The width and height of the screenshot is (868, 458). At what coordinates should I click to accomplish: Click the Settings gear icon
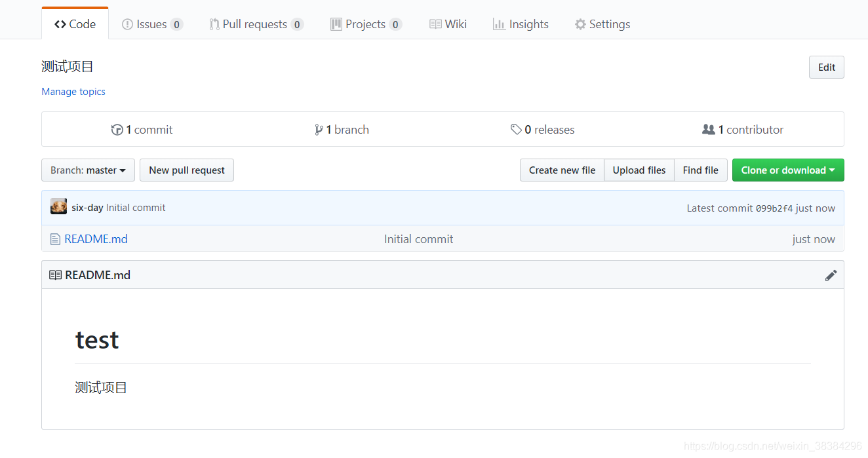tap(580, 24)
